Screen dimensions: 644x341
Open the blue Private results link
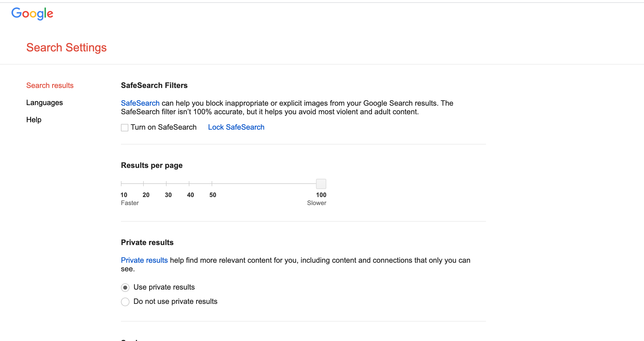[144, 260]
